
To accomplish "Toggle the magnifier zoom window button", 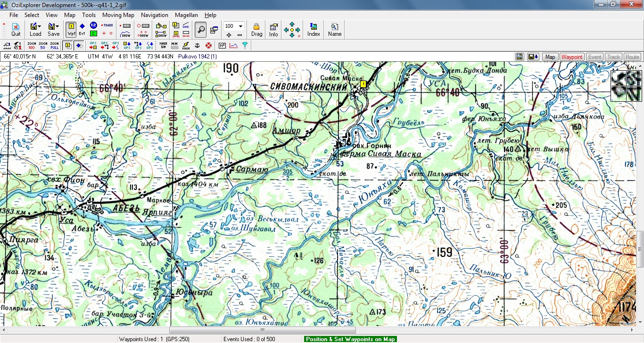I will click(201, 30).
